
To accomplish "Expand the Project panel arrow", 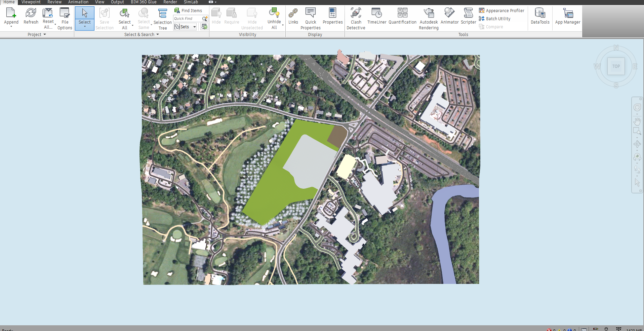I will coord(44,35).
